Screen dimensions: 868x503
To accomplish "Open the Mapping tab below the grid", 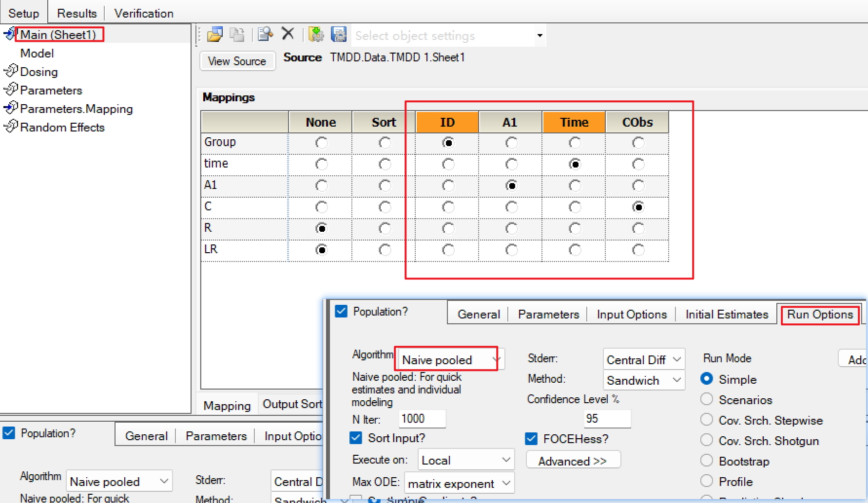I will 227,405.
